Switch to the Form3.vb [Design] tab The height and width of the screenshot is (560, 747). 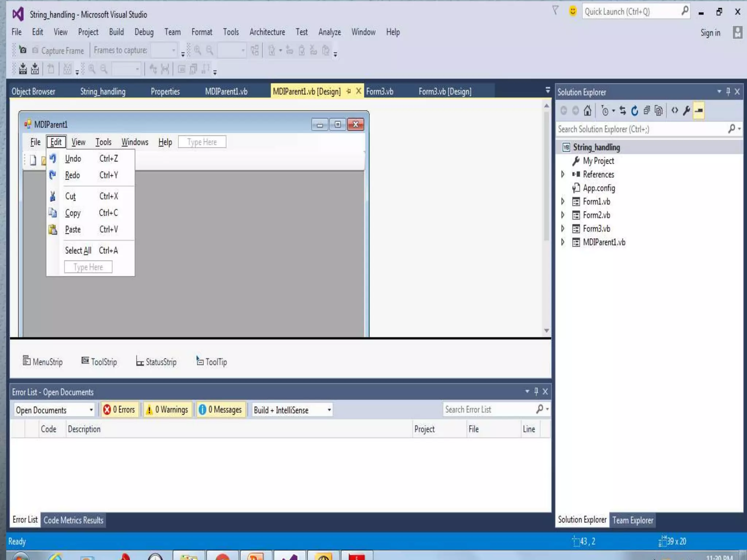tap(445, 92)
